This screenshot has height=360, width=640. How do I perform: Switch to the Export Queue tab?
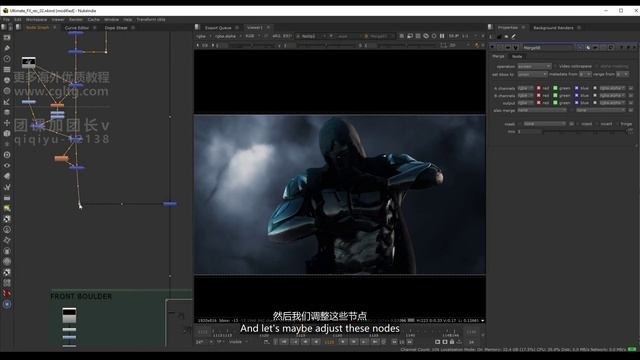coord(218,28)
